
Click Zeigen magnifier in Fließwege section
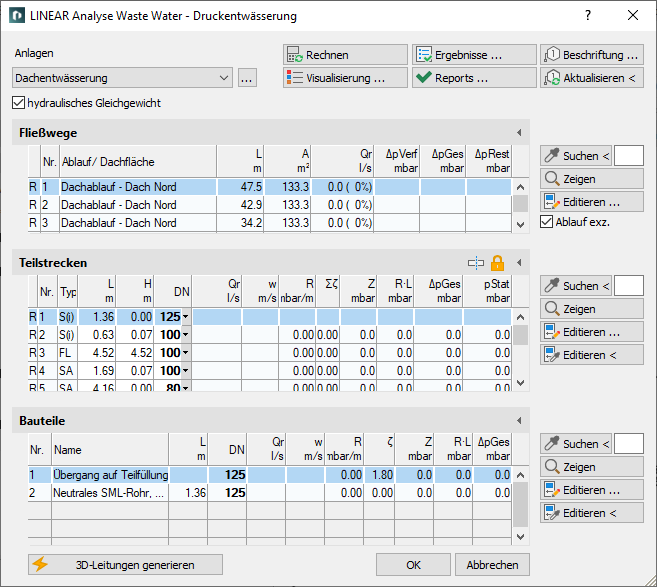point(592,179)
